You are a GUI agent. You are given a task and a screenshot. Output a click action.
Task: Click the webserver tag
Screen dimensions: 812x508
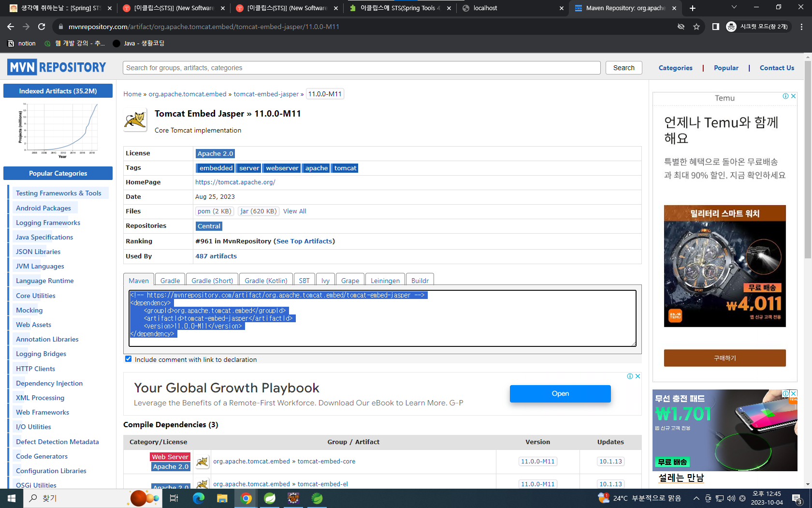click(x=282, y=168)
